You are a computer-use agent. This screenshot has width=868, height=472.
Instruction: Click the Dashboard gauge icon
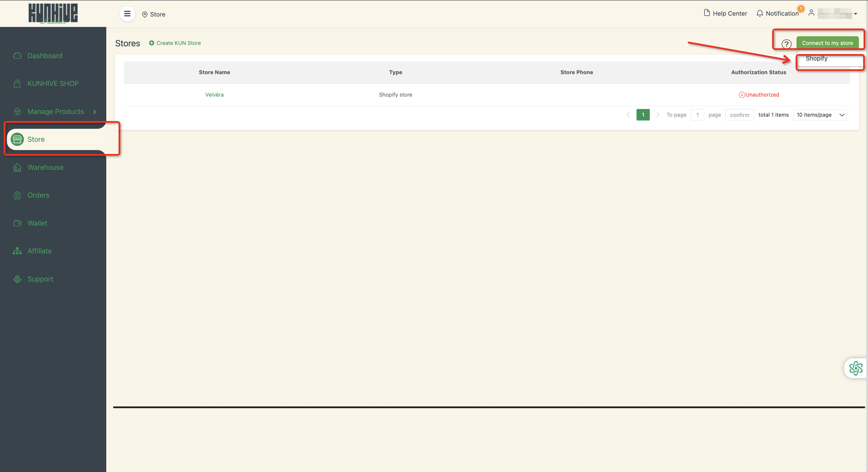17,56
